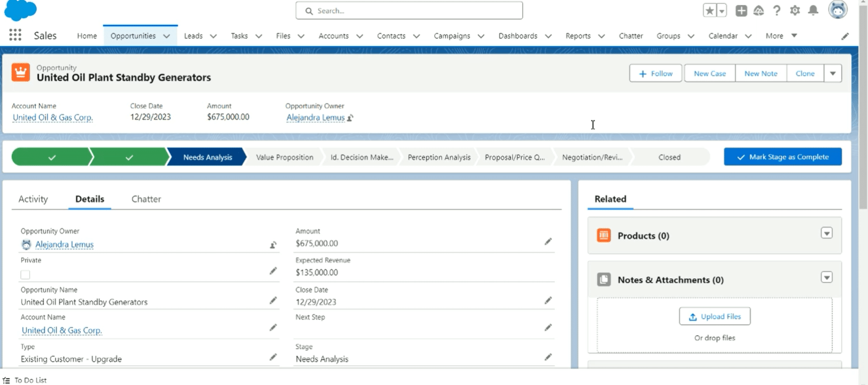
Task: Open the App Launcher grid icon
Action: point(15,35)
